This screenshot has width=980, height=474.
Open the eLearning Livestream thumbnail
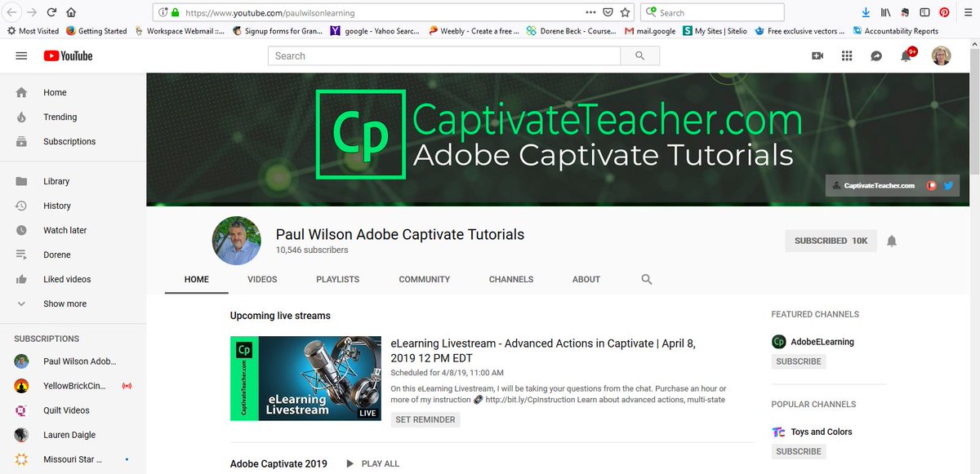[x=305, y=379]
